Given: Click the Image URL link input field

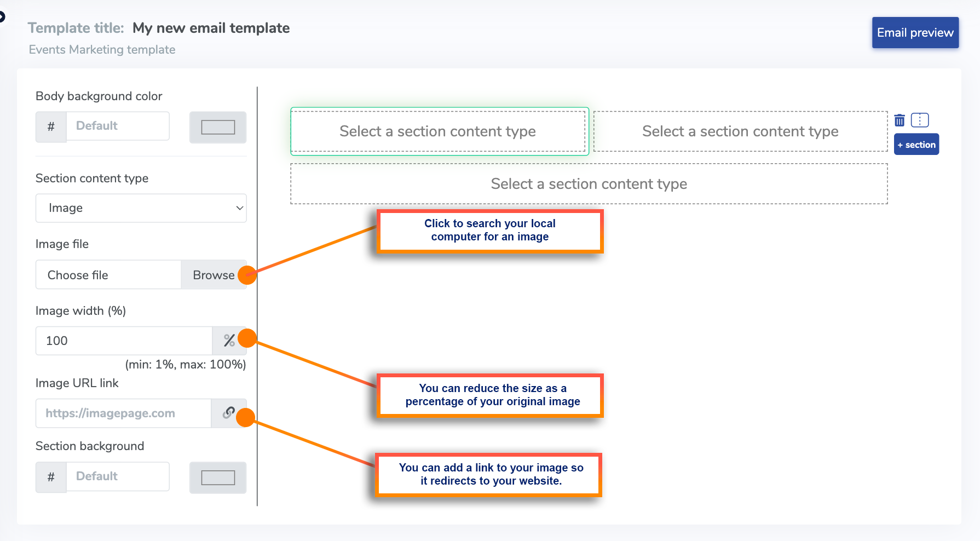Looking at the screenshot, I should point(124,413).
